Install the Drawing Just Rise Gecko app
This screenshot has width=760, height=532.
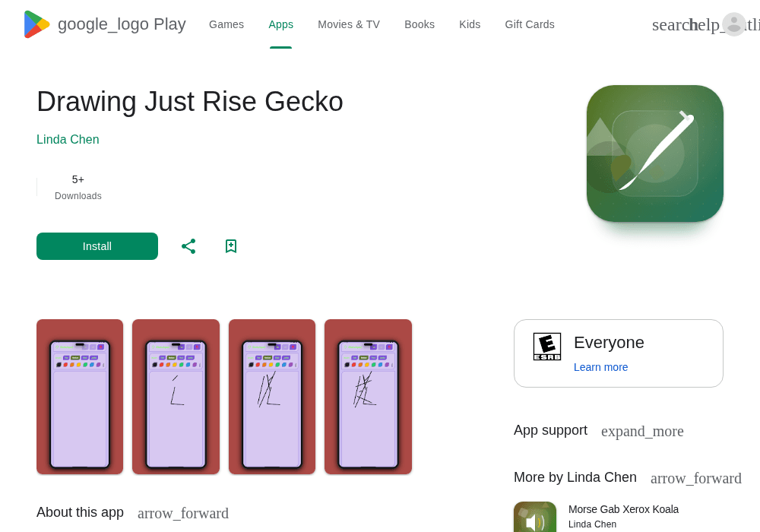click(97, 246)
